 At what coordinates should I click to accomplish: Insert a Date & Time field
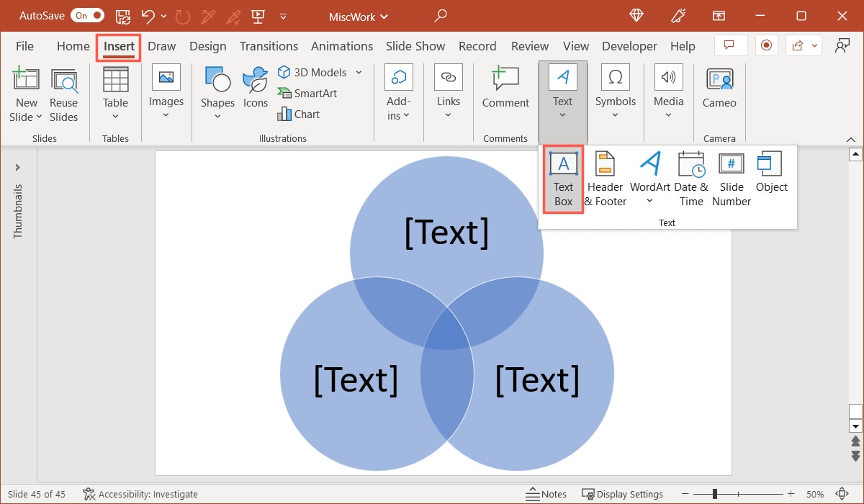coord(691,177)
